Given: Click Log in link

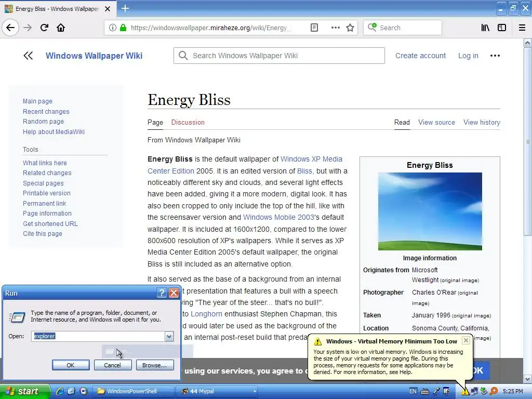Looking at the screenshot, I should coord(468,56).
